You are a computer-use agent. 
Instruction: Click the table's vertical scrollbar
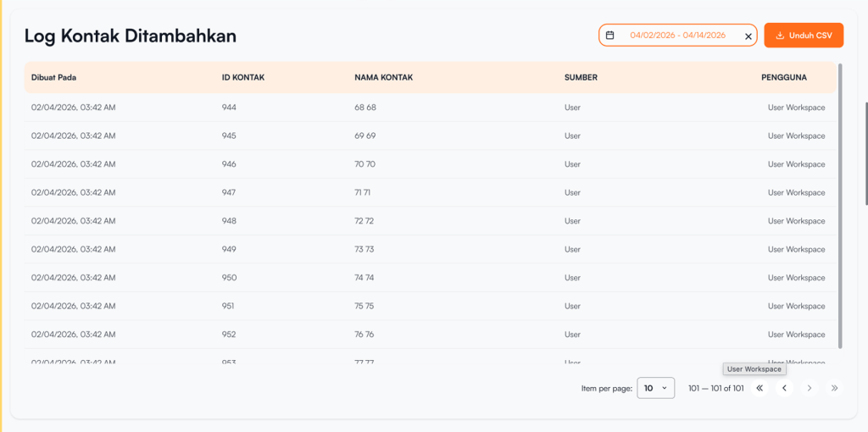coord(840,203)
